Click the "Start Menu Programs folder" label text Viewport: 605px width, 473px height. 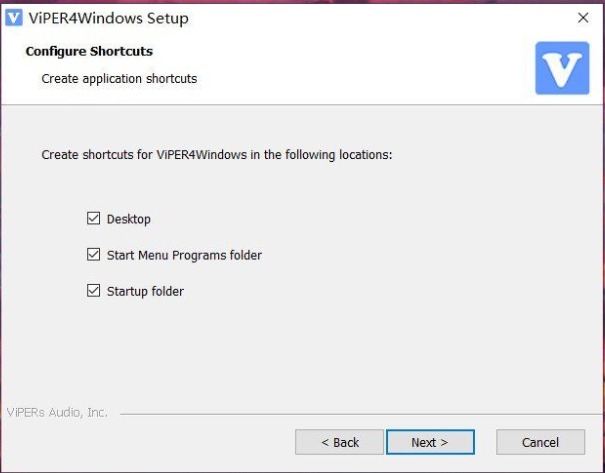[184, 255]
